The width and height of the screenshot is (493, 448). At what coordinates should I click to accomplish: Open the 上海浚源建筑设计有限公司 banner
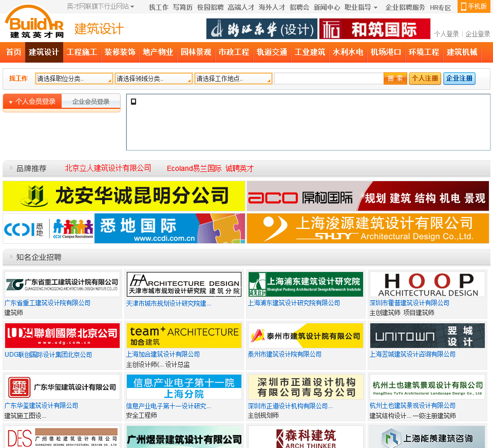368,228
